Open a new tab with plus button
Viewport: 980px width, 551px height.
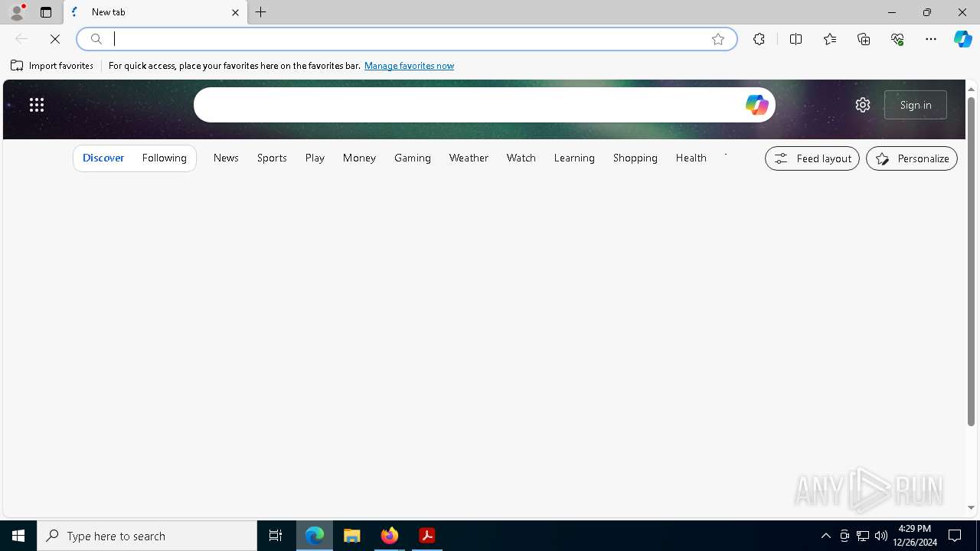coord(261,12)
